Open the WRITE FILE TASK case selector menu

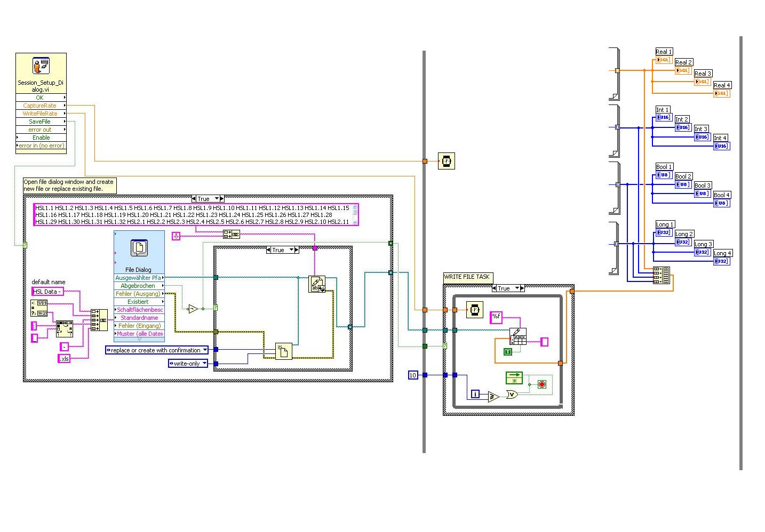pyautogui.click(x=516, y=288)
